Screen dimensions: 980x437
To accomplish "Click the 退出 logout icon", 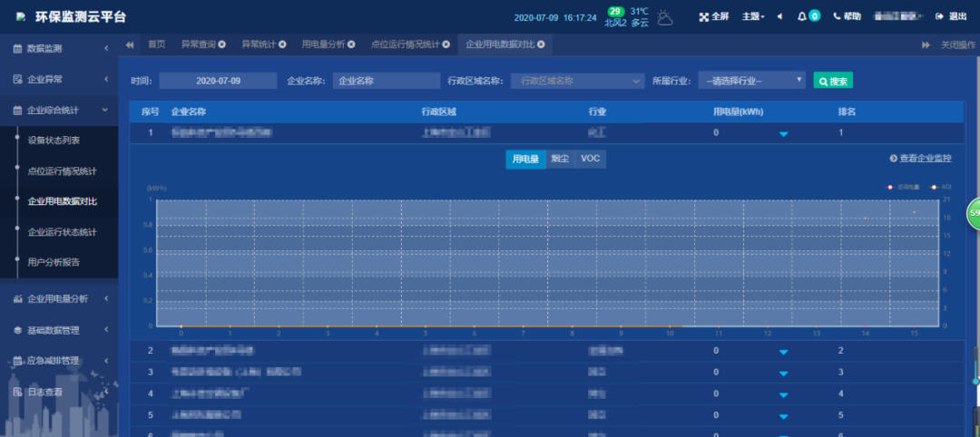I will [x=939, y=16].
